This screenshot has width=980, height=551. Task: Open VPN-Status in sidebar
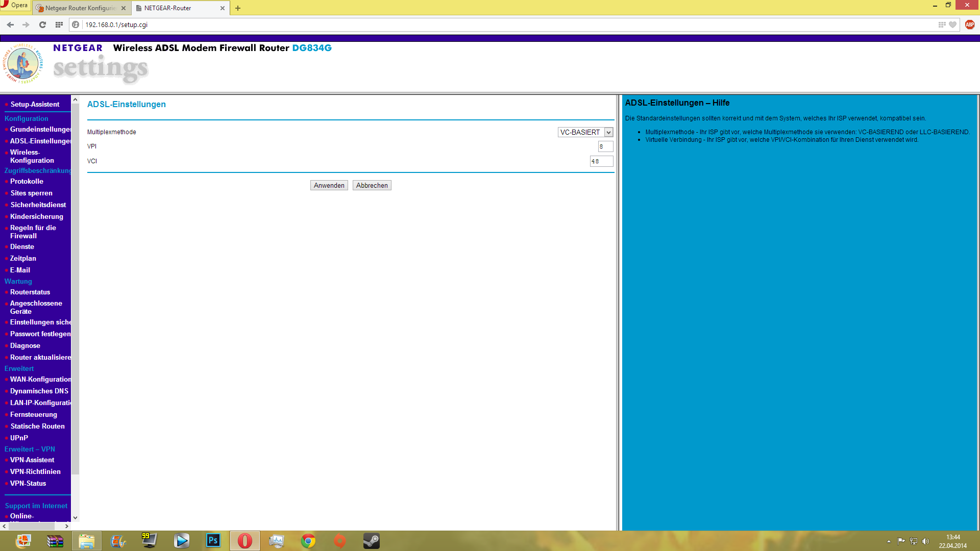[x=28, y=483]
